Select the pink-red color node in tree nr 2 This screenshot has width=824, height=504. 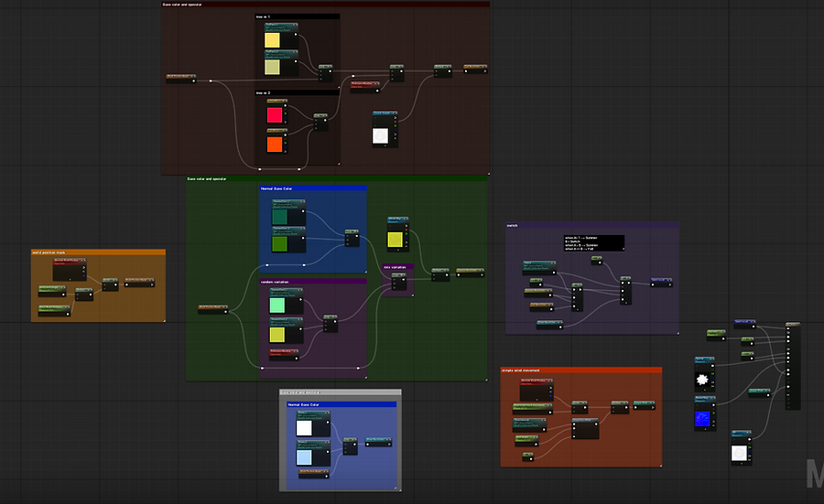(x=276, y=112)
